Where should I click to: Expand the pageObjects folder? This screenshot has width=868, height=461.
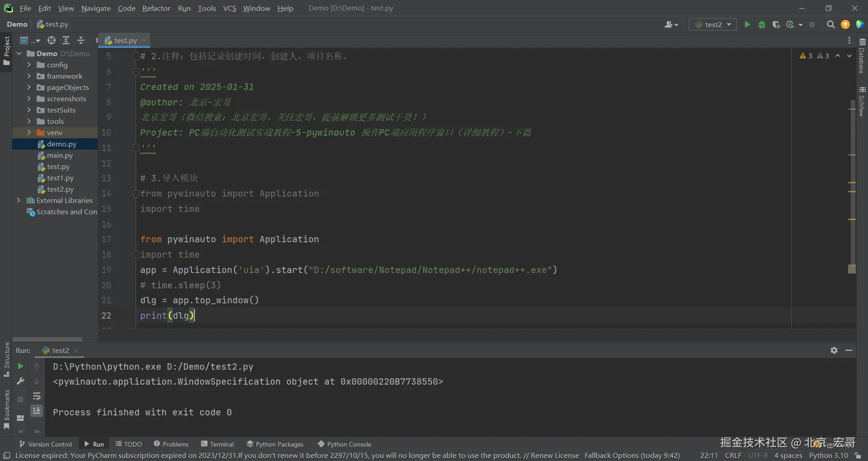pos(29,87)
